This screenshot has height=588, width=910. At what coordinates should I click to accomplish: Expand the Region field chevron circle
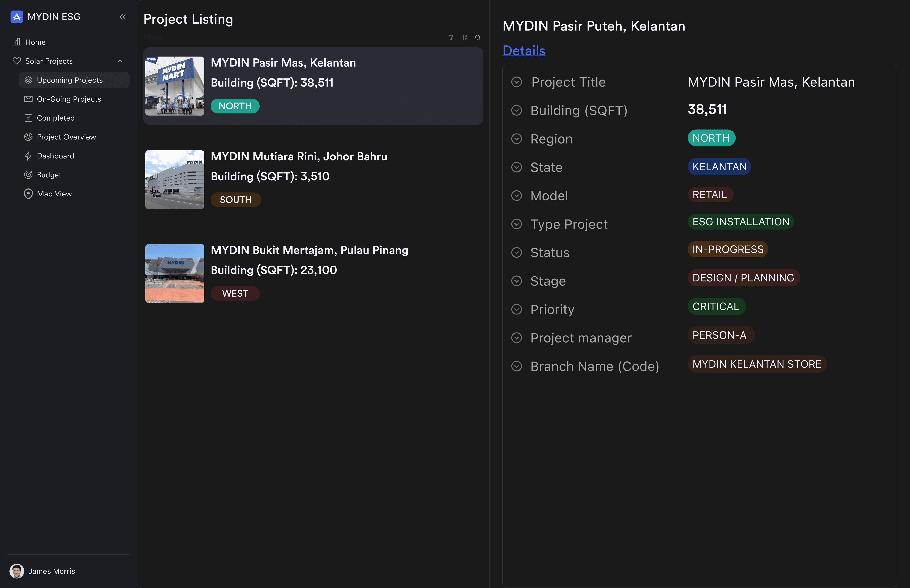[517, 139]
